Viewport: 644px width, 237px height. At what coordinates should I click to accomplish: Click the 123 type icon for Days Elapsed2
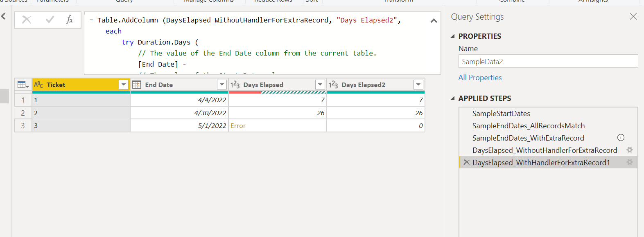point(333,85)
